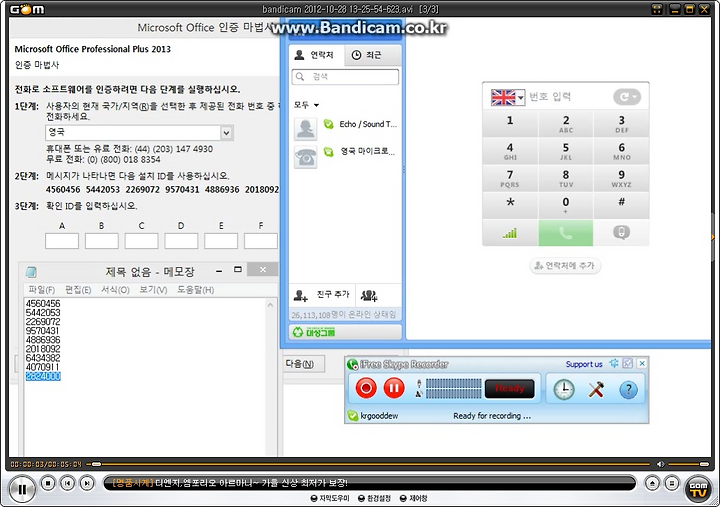Click dialpad key 9 WXYZ

pyautogui.click(x=621, y=178)
